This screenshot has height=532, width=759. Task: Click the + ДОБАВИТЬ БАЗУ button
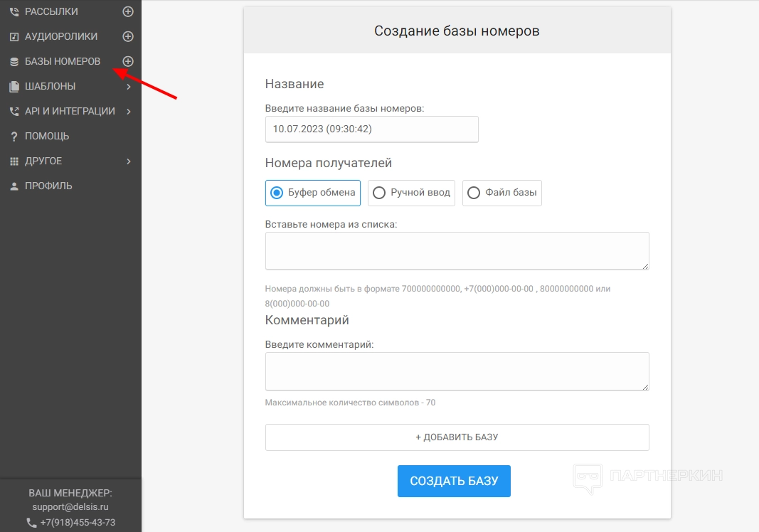(x=457, y=437)
